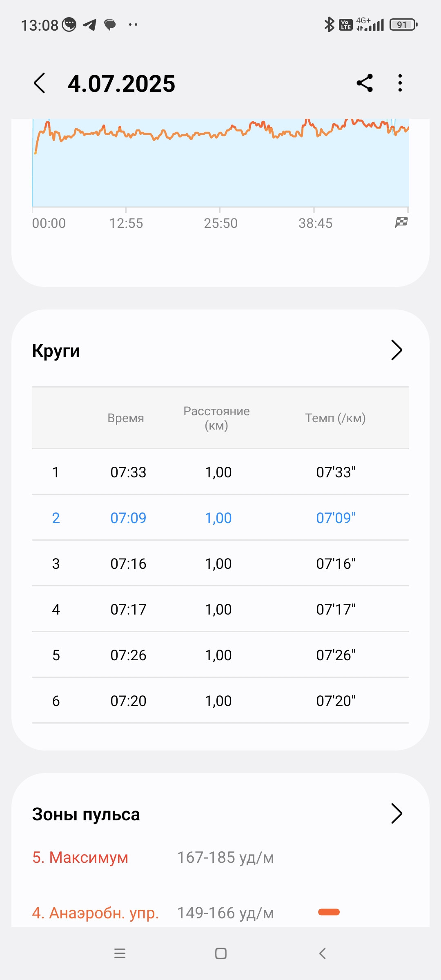441x980 pixels.
Task: Select highlighted lap 2 row
Action: click(220, 518)
